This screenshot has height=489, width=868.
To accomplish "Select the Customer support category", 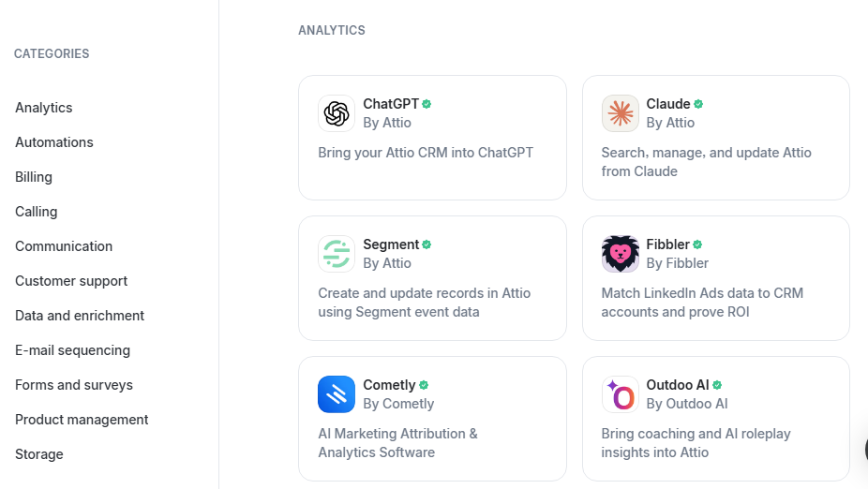I will 71,281.
